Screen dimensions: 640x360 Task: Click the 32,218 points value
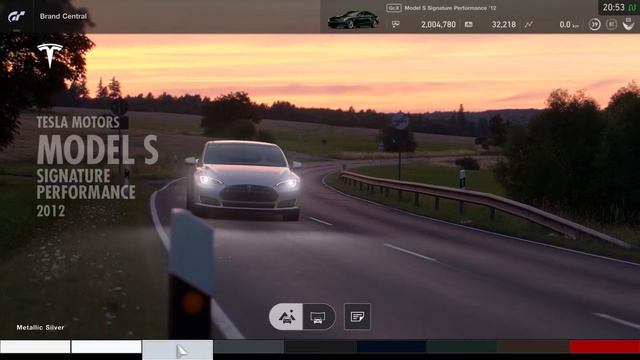504,24
